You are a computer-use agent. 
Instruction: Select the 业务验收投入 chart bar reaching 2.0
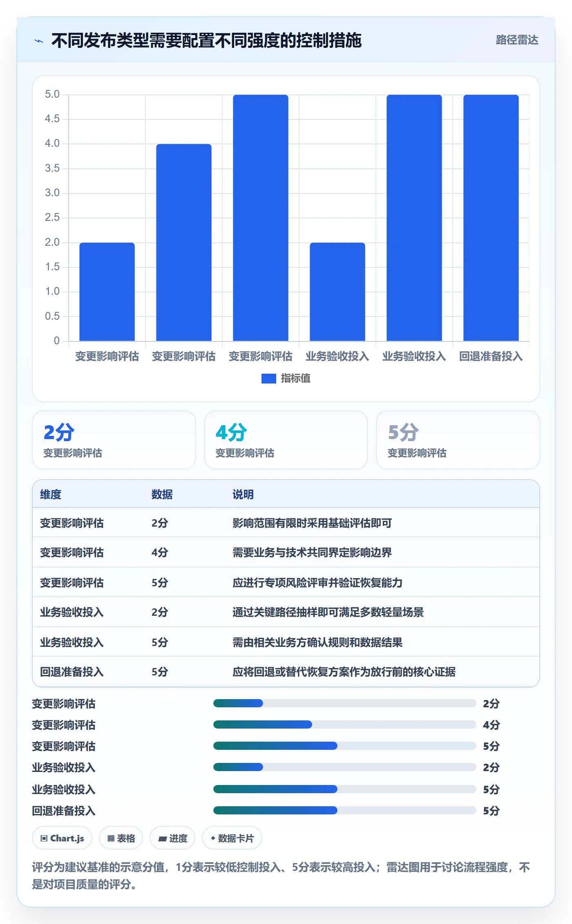[x=337, y=292]
